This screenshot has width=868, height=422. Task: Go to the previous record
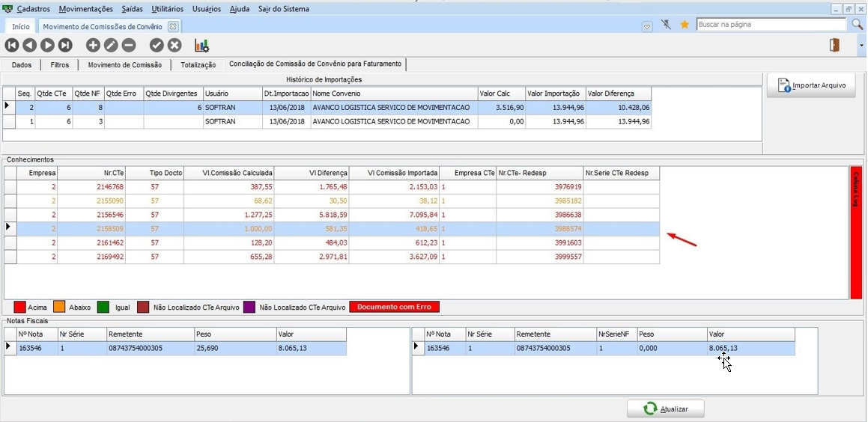click(29, 46)
